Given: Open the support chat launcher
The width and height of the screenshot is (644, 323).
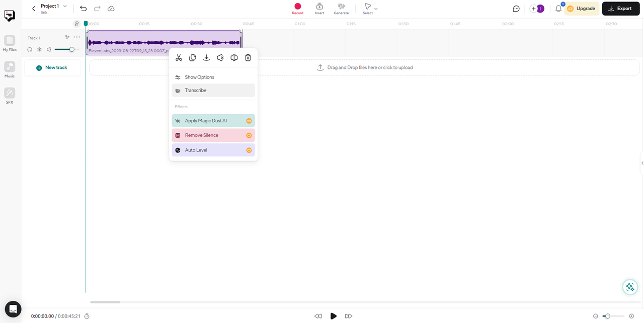Looking at the screenshot, I should [x=13, y=309].
